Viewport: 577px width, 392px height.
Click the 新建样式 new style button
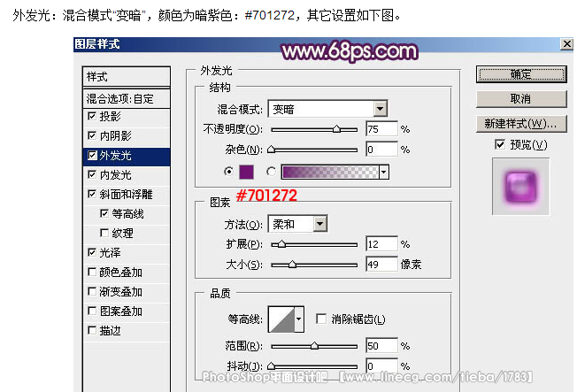(x=521, y=124)
